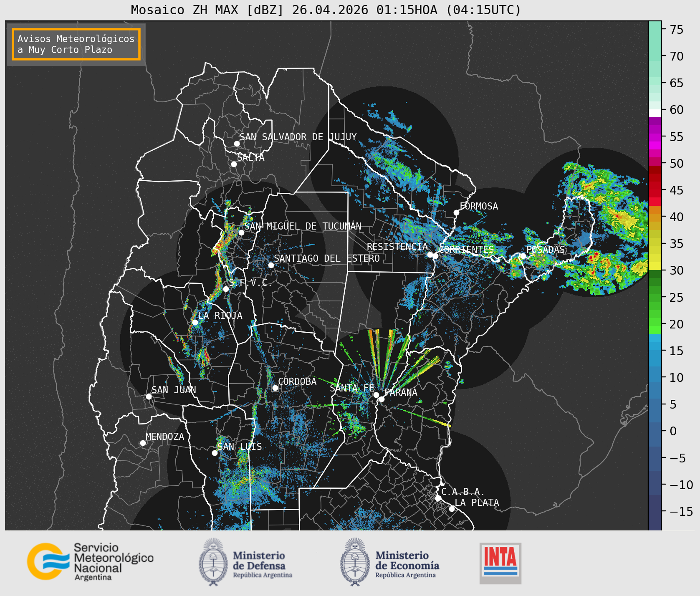
Task: Click the Posadas city marker dot
Action: (523, 256)
